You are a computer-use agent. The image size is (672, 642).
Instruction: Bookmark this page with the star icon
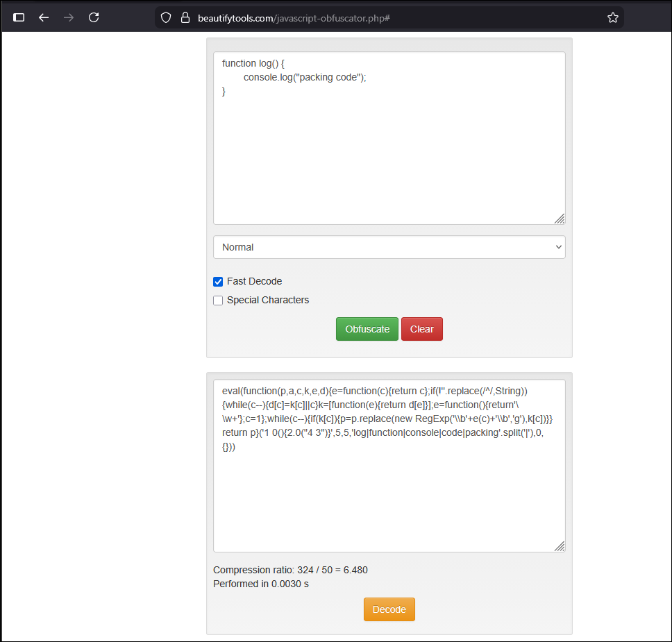coord(613,17)
